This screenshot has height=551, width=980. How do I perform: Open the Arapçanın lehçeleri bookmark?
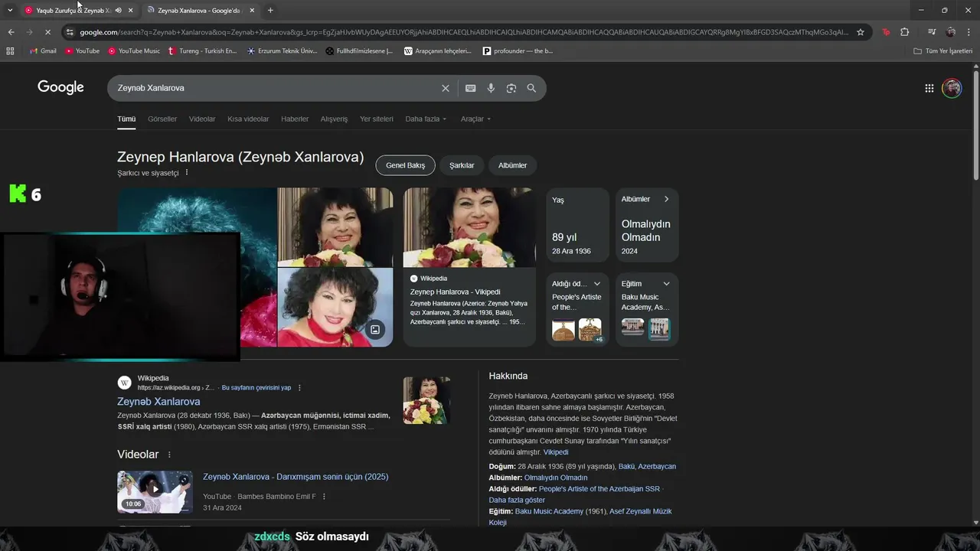438,51
